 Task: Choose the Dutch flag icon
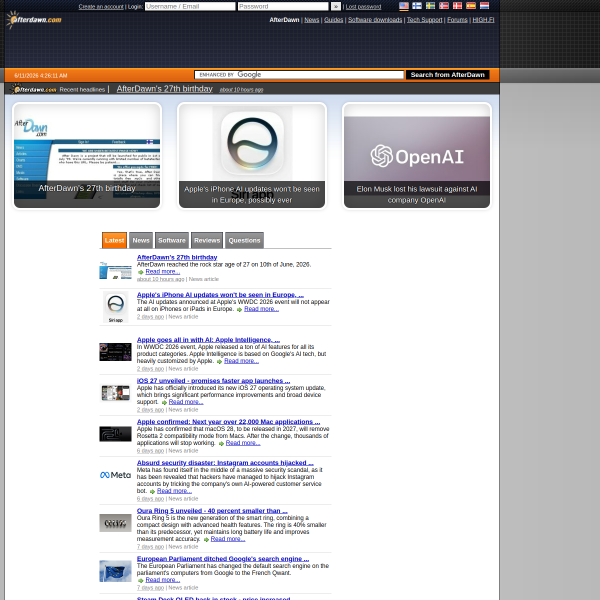(x=484, y=6)
